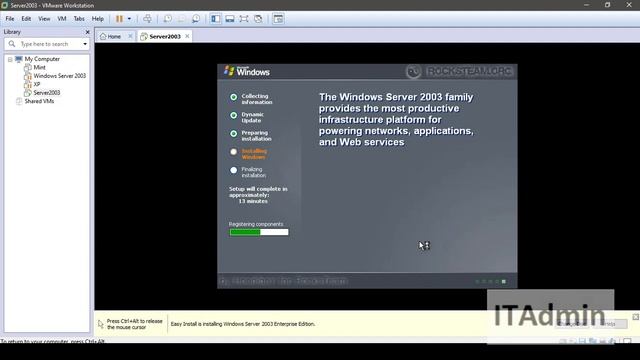Select My Computer in the library
This screenshot has width=640, height=360.
coord(42,59)
